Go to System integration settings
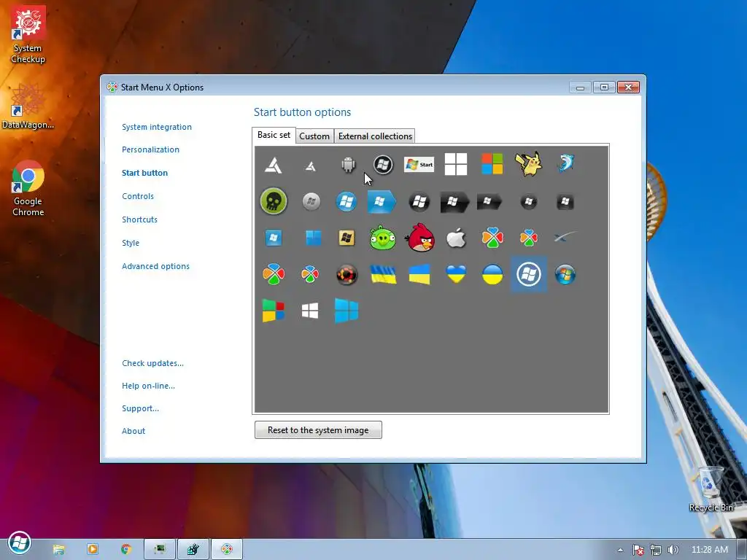Screen dimensions: 747x560 (157, 127)
